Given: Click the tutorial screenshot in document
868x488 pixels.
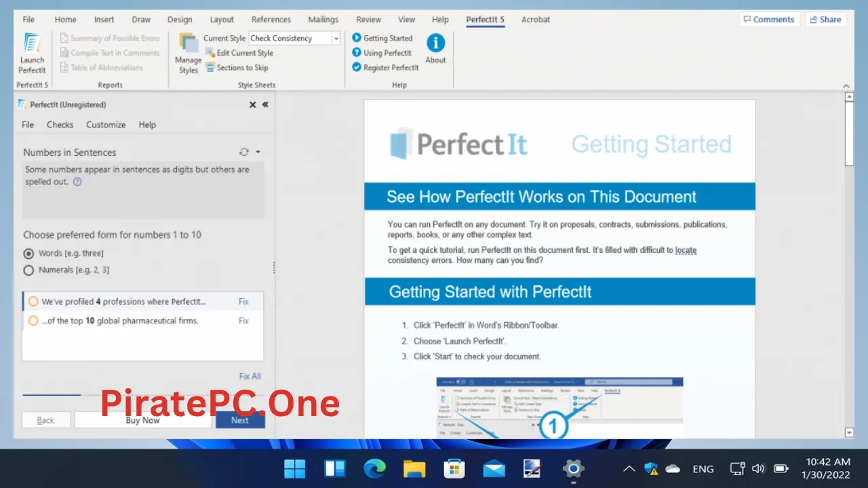Looking at the screenshot, I should coord(559,407).
